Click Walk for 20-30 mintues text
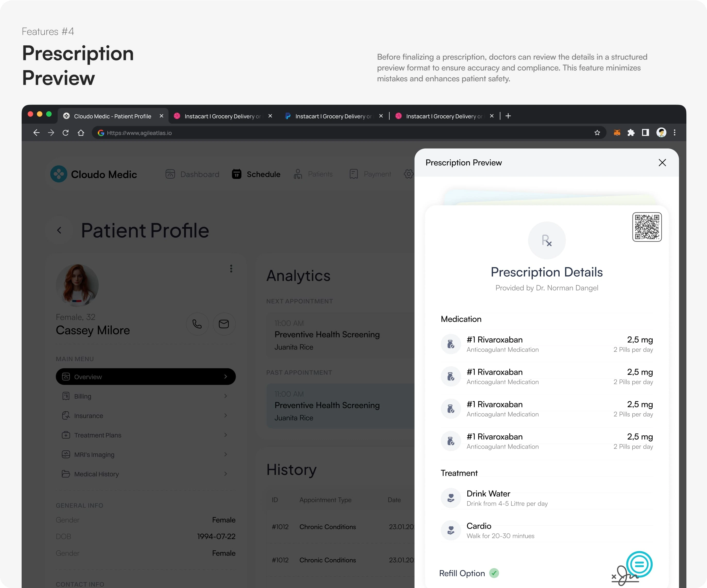Viewport: 707px width, 588px height. [x=500, y=536]
